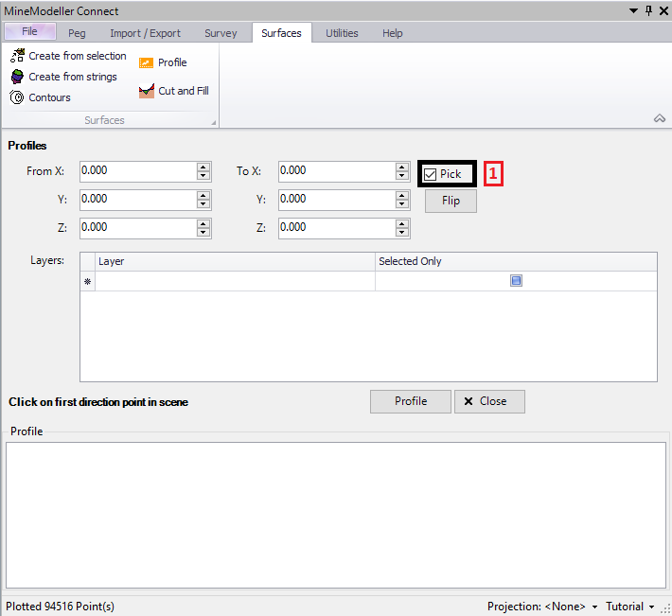Click the Surfaces group dialog launcher
The image size is (672, 616).
click(x=213, y=122)
